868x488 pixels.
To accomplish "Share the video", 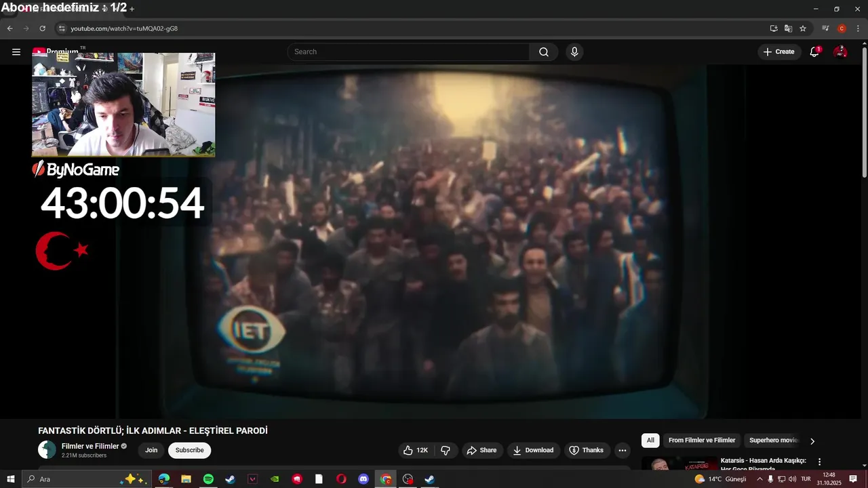I will tap(481, 450).
